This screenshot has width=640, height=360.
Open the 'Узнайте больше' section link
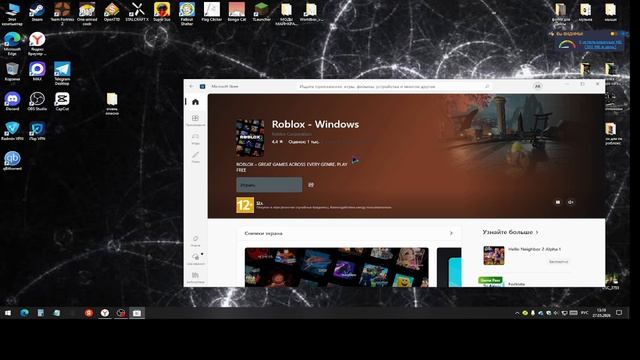(x=510, y=232)
